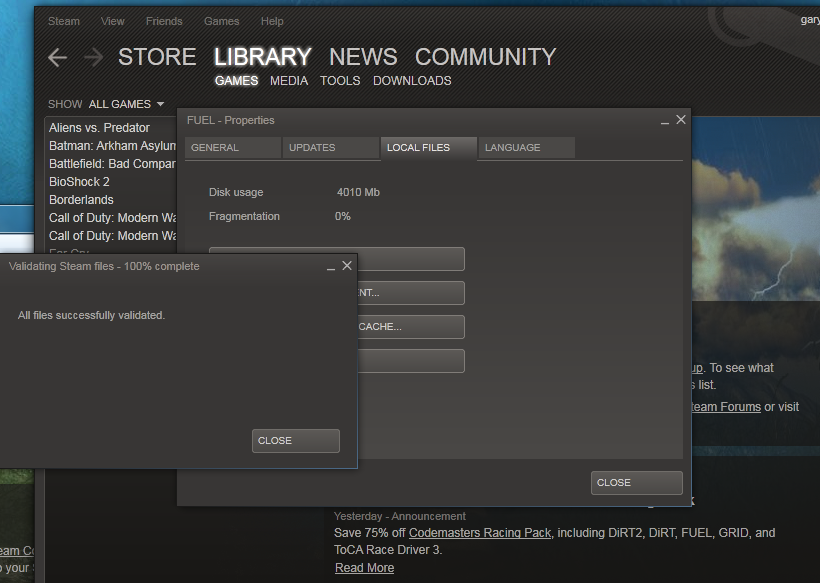Select BioShock 2 in the games list
Image resolution: width=820 pixels, height=583 pixels.
pyautogui.click(x=79, y=181)
